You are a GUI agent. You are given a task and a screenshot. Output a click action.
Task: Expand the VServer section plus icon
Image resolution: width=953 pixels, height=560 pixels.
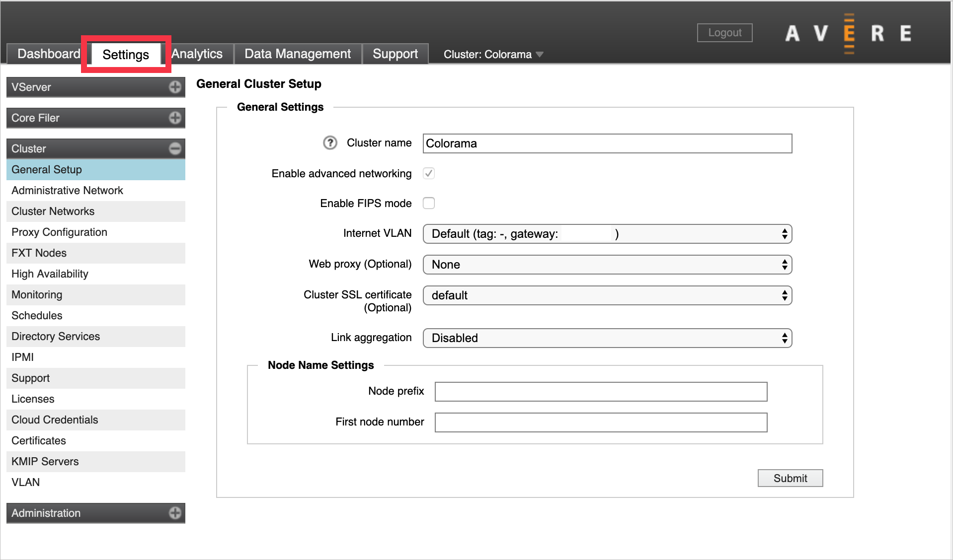[175, 87]
